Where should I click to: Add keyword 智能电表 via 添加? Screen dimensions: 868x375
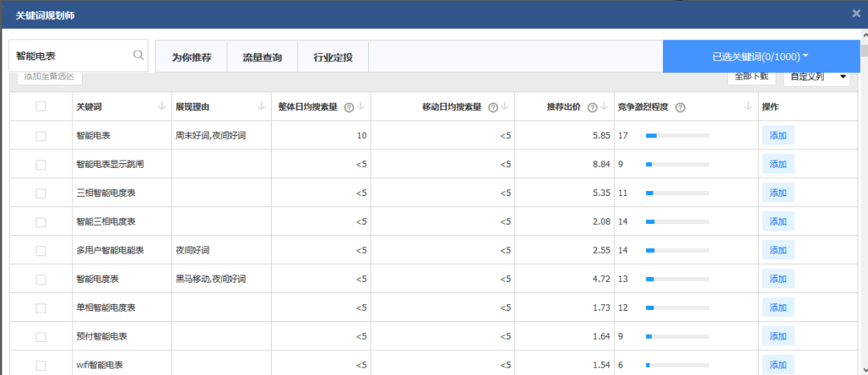tap(778, 136)
